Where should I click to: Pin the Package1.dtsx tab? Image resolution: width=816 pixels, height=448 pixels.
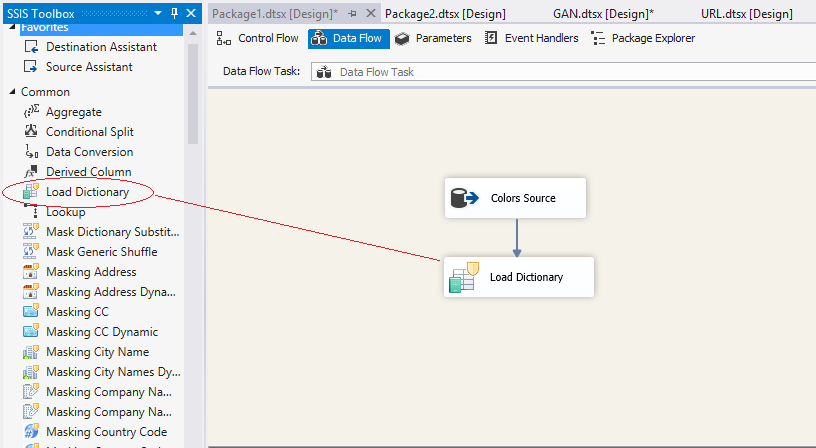pyautogui.click(x=352, y=14)
